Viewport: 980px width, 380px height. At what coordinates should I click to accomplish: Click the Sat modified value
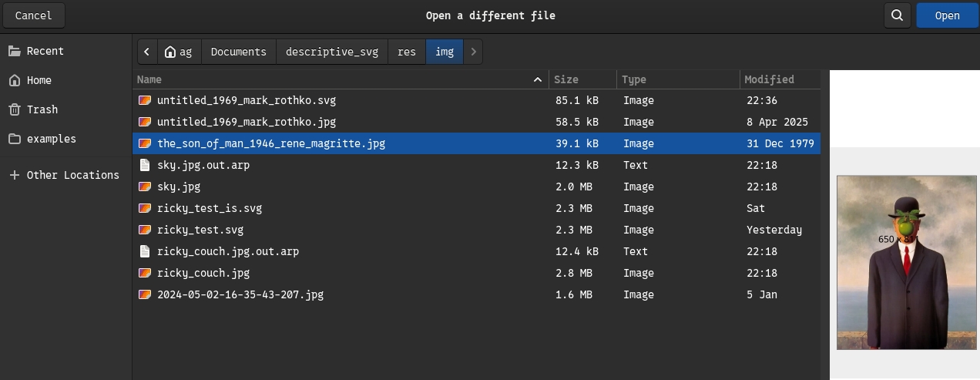(x=755, y=208)
